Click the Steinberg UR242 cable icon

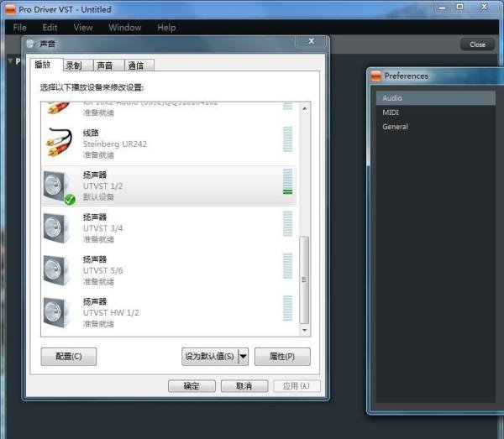click(59, 143)
